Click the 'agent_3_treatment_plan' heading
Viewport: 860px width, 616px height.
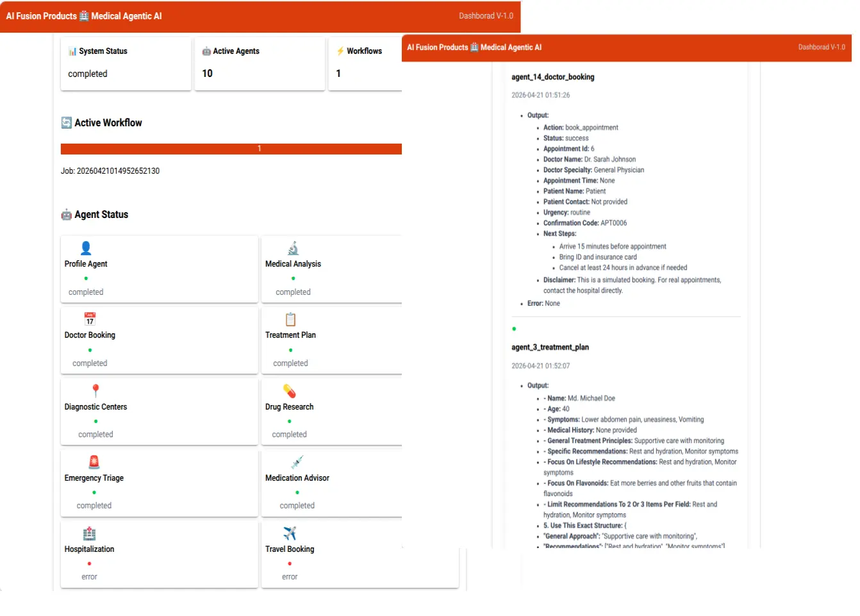[x=550, y=347]
